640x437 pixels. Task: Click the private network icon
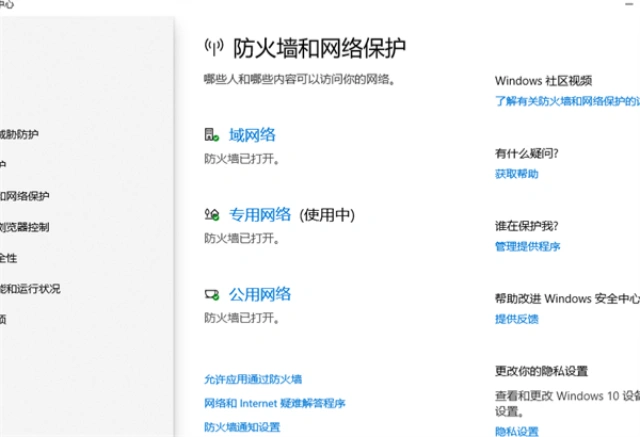(x=212, y=214)
